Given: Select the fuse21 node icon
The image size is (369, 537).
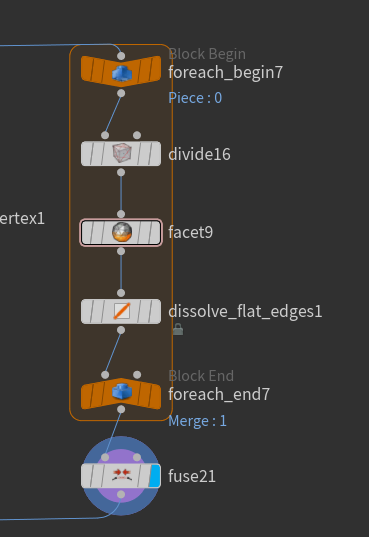Looking at the screenshot, I should [122, 475].
